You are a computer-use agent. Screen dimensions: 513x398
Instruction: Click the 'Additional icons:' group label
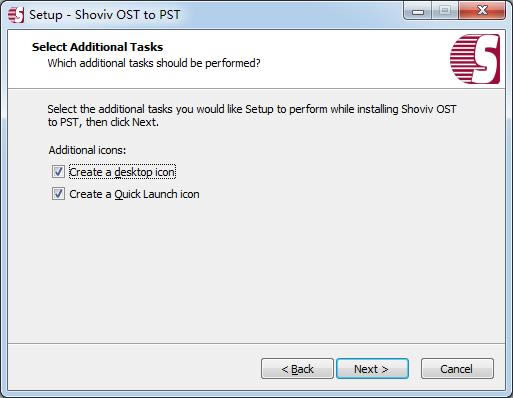(x=87, y=150)
